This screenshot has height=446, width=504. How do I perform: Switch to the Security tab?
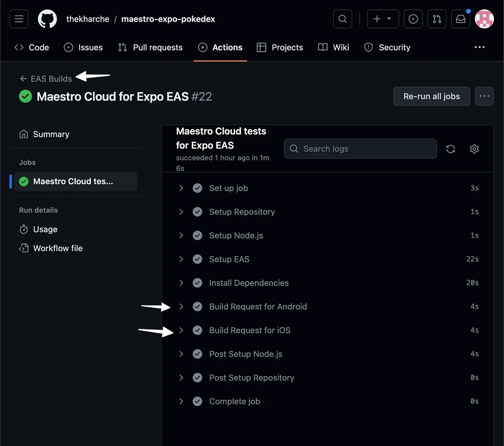point(387,47)
